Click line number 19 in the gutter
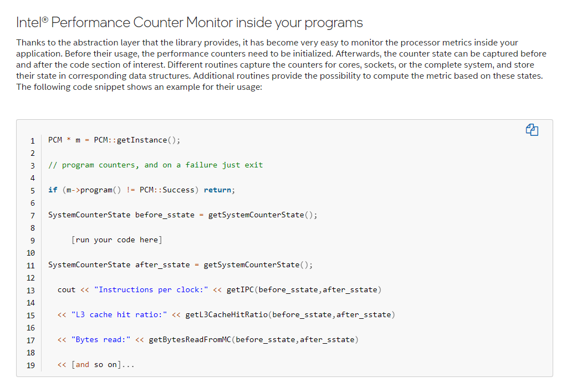The width and height of the screenshot is (582, 392). point(31,365)
